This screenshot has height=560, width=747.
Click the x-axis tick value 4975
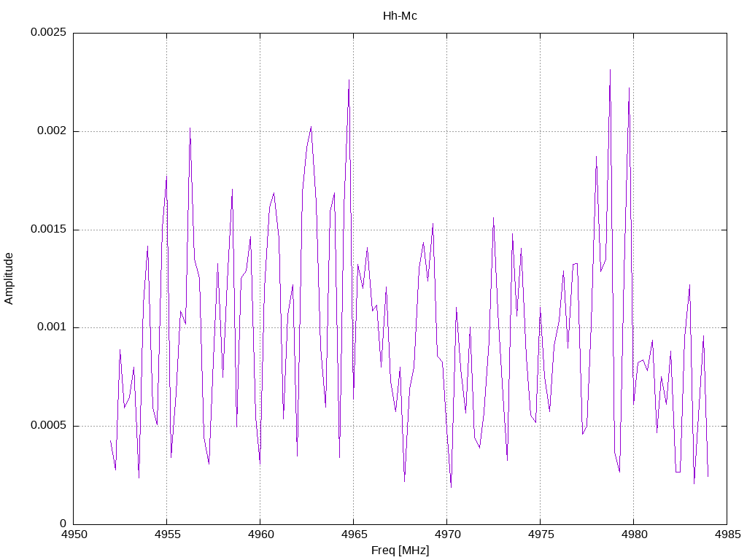pyautogui.click(x=541, y=534)
